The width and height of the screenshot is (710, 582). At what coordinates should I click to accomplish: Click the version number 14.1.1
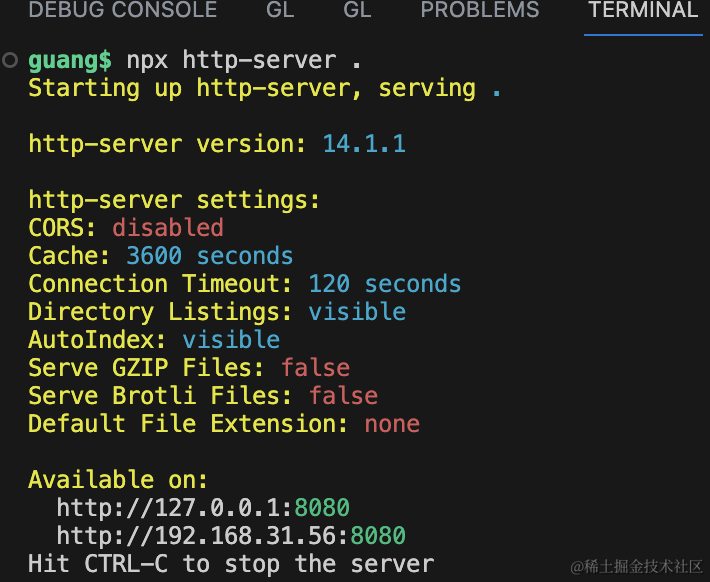pos(363,144)
